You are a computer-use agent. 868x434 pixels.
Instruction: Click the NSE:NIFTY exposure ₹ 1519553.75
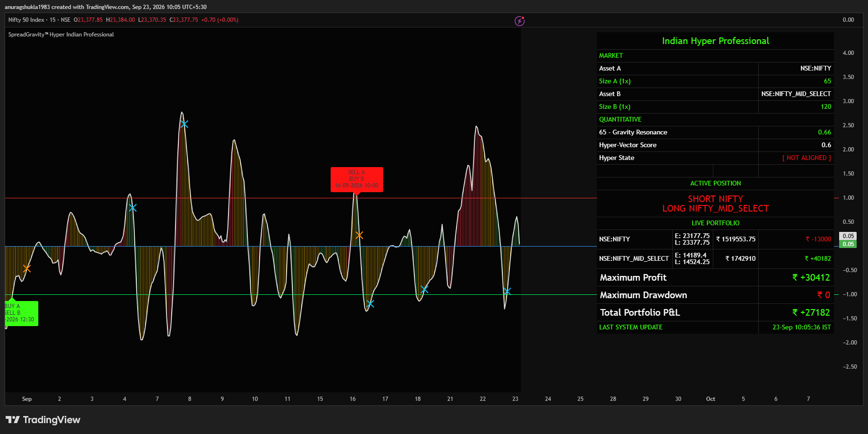coord(736,239)
